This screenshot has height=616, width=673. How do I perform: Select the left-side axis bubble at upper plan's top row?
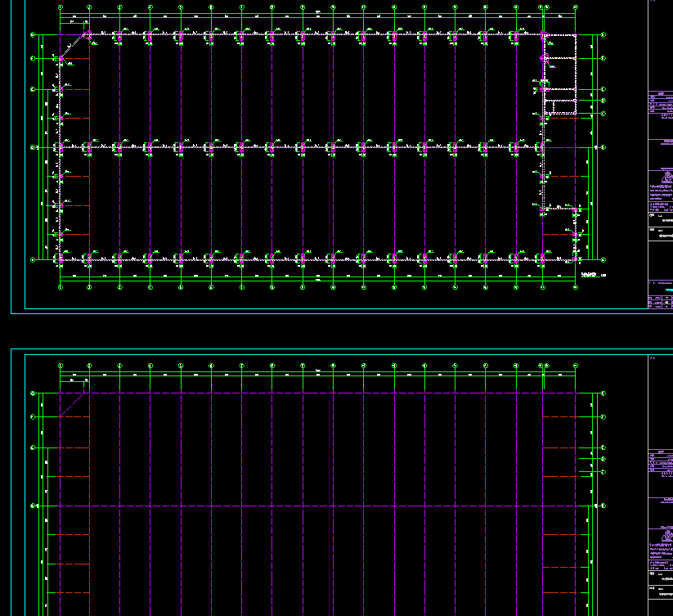pos(33,35)
